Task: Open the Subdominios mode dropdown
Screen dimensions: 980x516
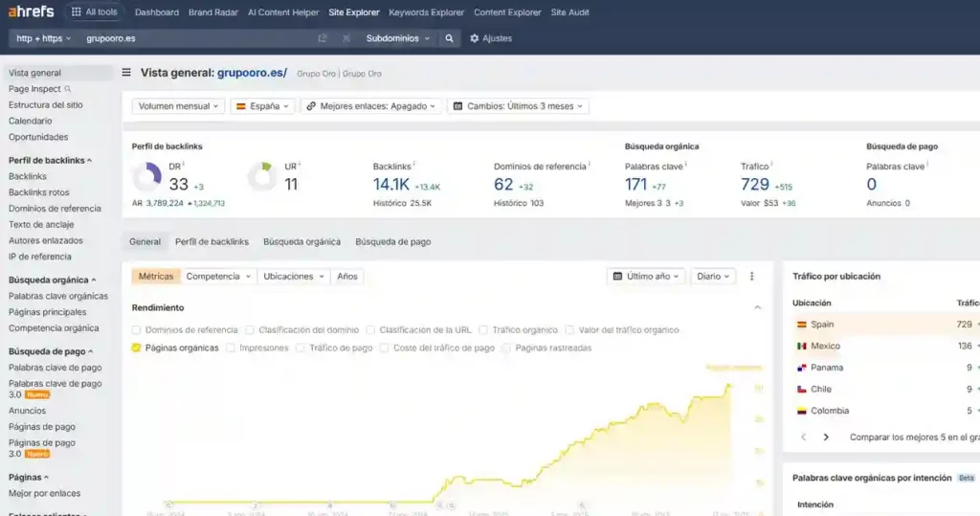Action: coord(398,38)
